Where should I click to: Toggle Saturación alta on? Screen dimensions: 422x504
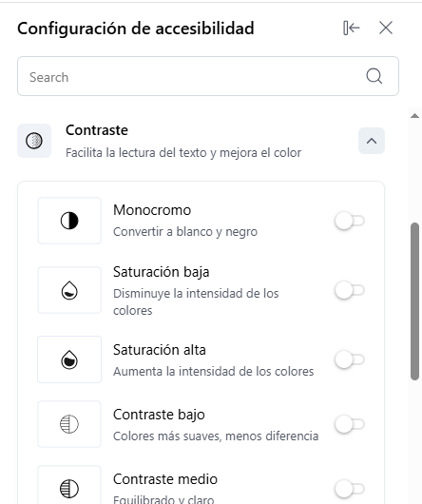tap(350, 359)
